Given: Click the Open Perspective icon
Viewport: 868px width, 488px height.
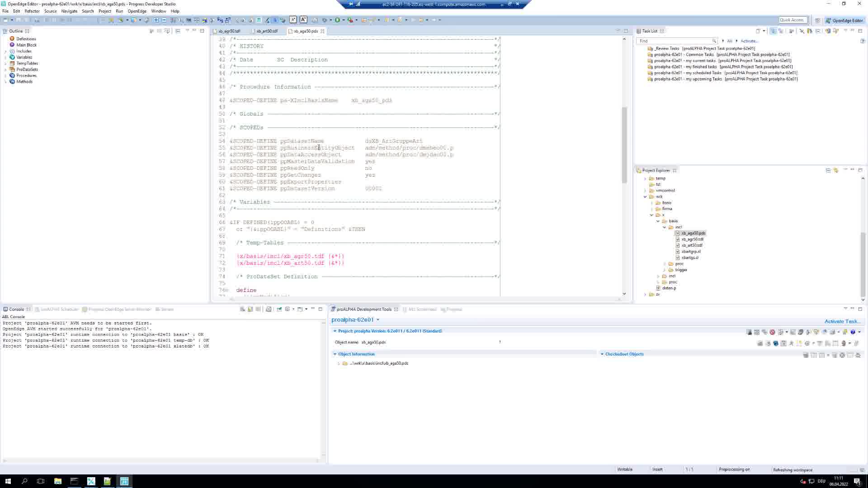Looking at the screenshot, I should click(x=818, y=20).
